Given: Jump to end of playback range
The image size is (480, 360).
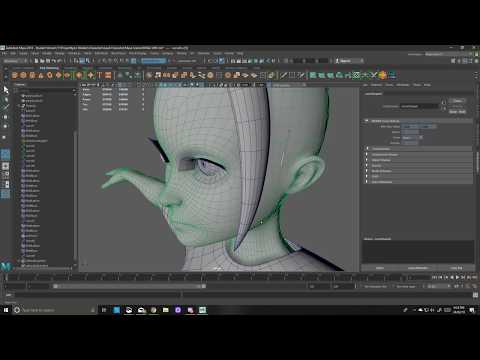Looking at the screenshot, I should (474, 277).
